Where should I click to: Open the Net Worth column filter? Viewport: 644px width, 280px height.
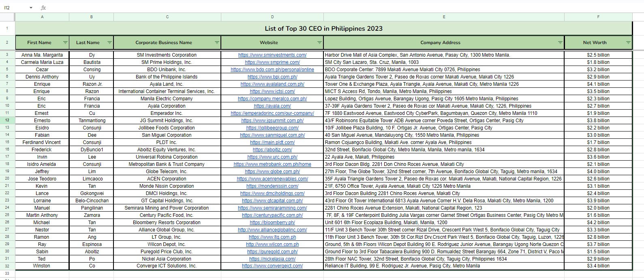click(628, 42)
